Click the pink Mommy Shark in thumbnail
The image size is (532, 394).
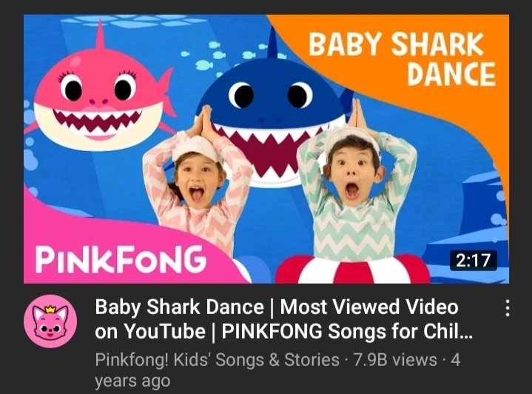98,98
